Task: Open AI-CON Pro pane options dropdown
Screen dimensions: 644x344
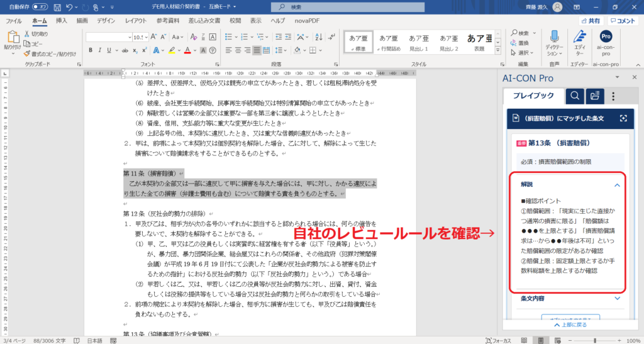Action: click(617, 77)
